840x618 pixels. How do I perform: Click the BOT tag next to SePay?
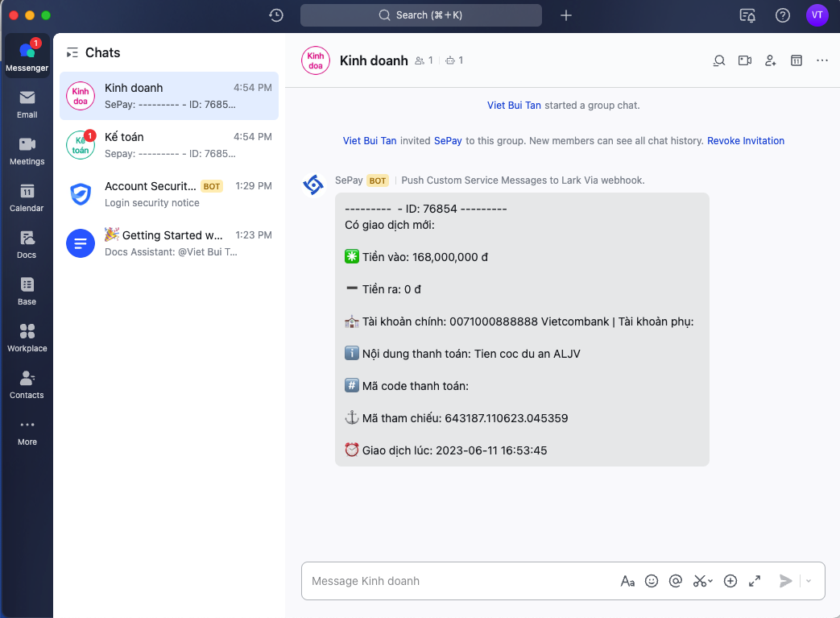(x=378, y=180)
